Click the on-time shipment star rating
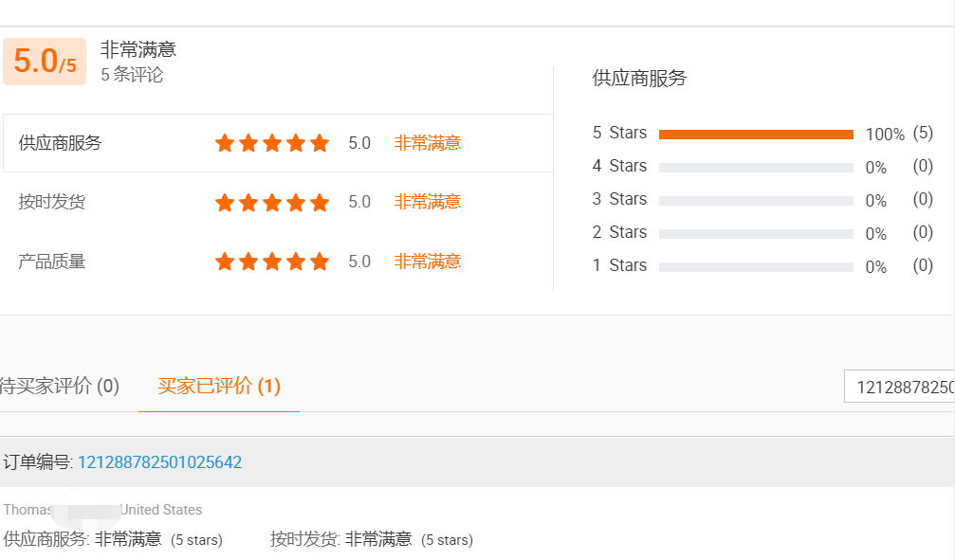The width and height of the screenshot is (955, 560). 272,203
